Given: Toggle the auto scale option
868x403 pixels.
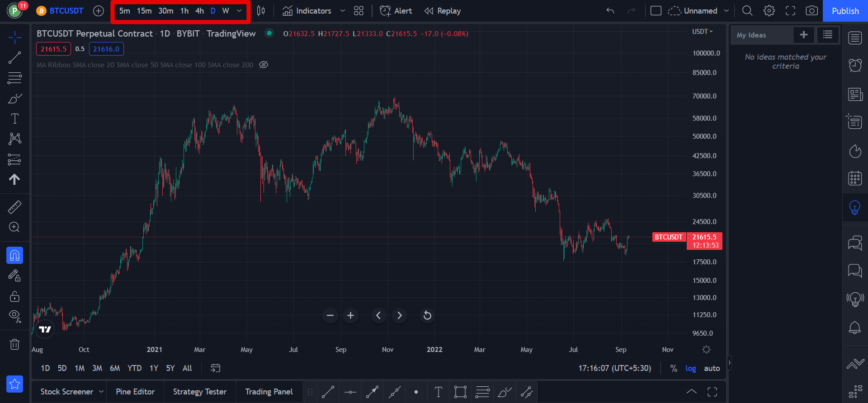Looking at the screenshot, I should (x=712, y=368).
